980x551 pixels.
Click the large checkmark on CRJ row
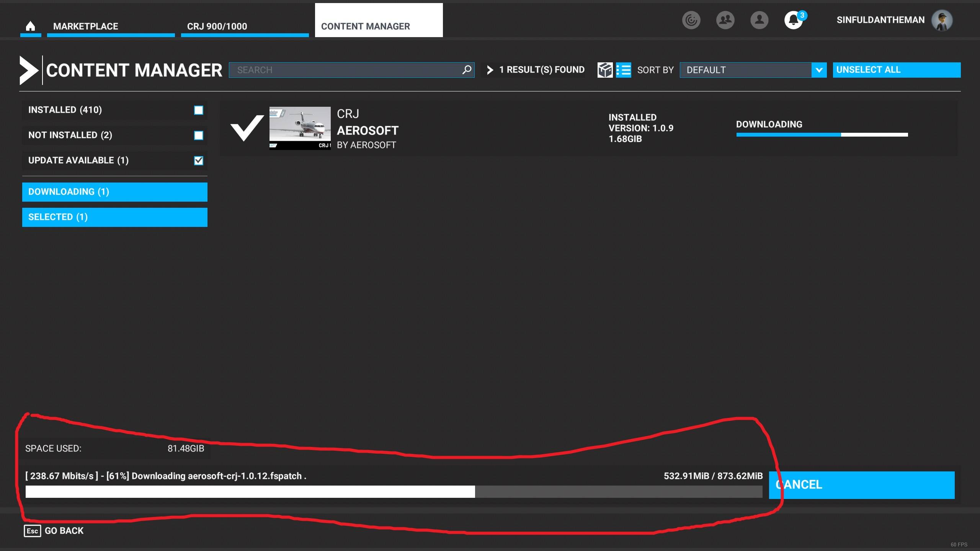[x=247, y=128]
